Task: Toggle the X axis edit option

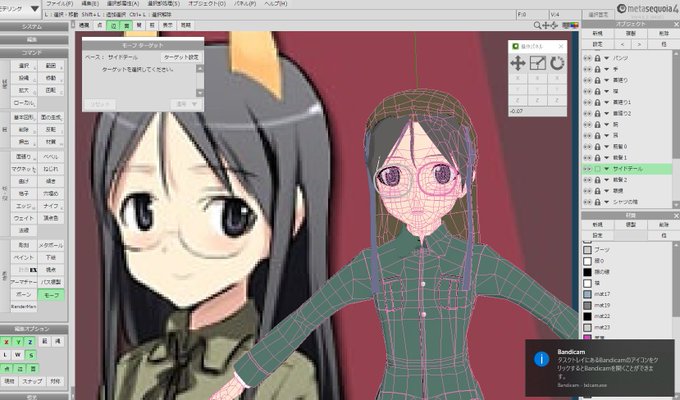Action: pos(7,342)
